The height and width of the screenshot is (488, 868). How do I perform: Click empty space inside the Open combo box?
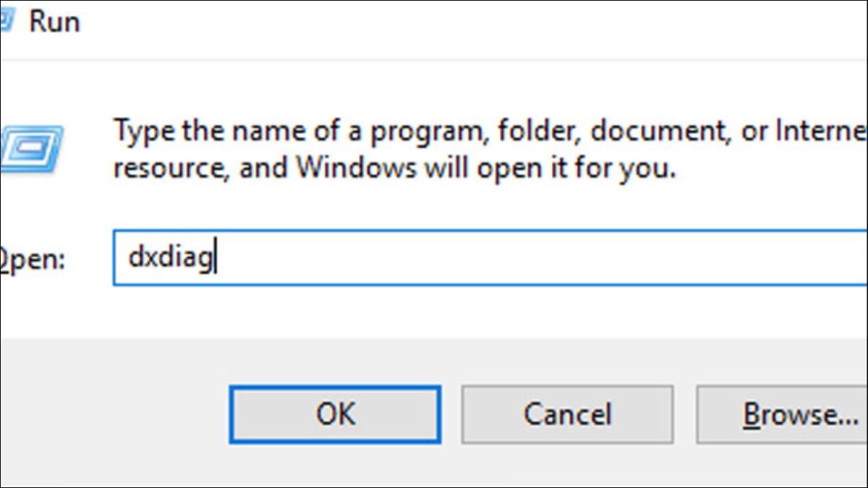tap(542, 258)
